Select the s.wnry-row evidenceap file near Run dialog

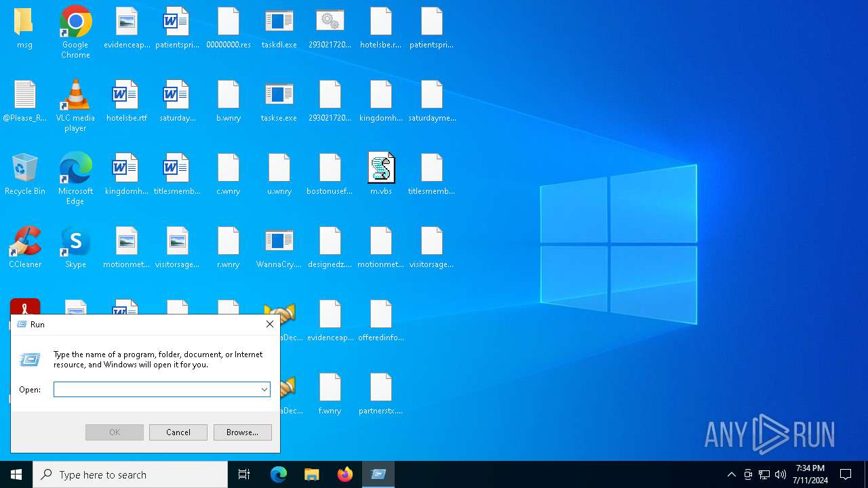(x=330, y=320)
